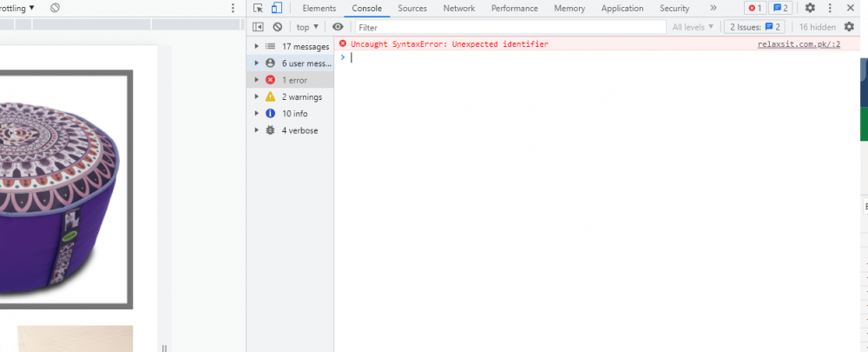Open the Network tab
Screen dimensions: 868x352
(459, 9)
